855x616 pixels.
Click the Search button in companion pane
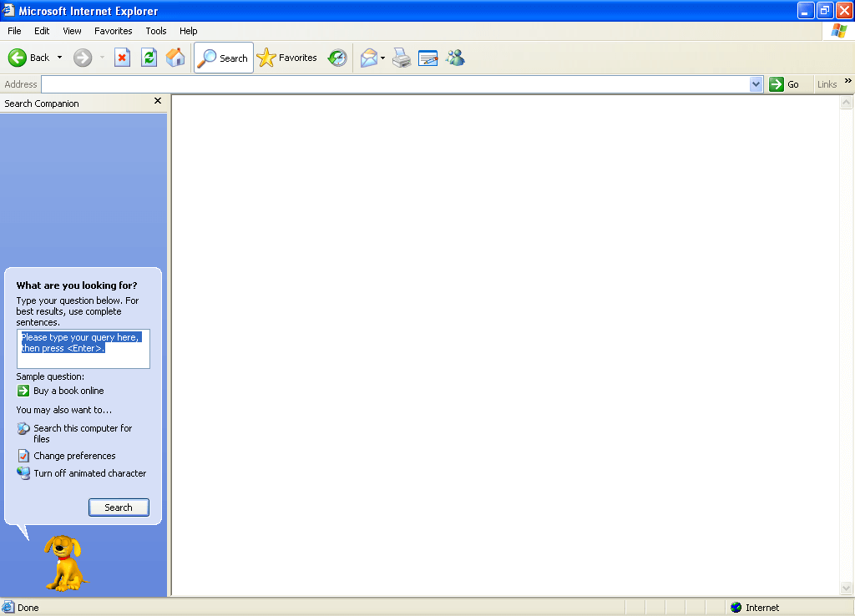click(x=119, y=507)
